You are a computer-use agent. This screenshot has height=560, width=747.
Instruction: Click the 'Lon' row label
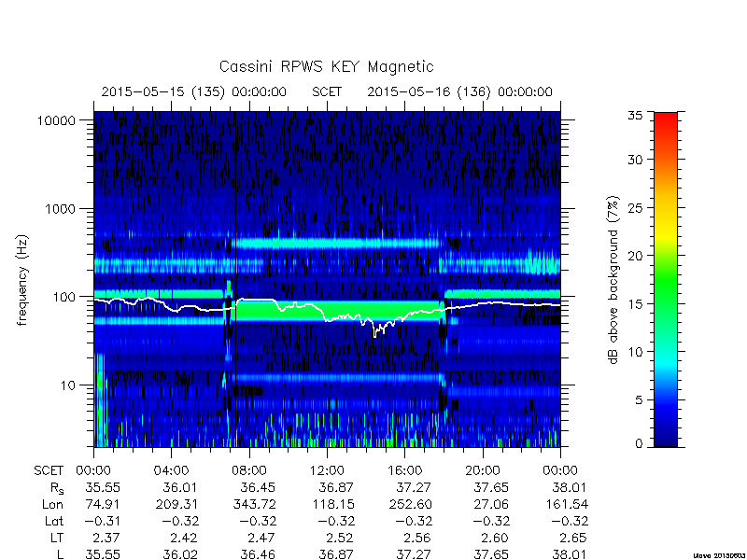pyautogui.click(x=52, y=504)
